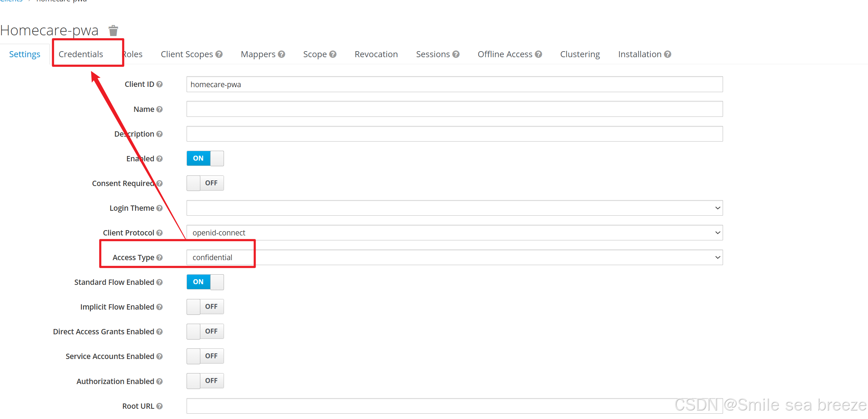
Task: Open the Login Theme dropdown
Action: (454, 208)
